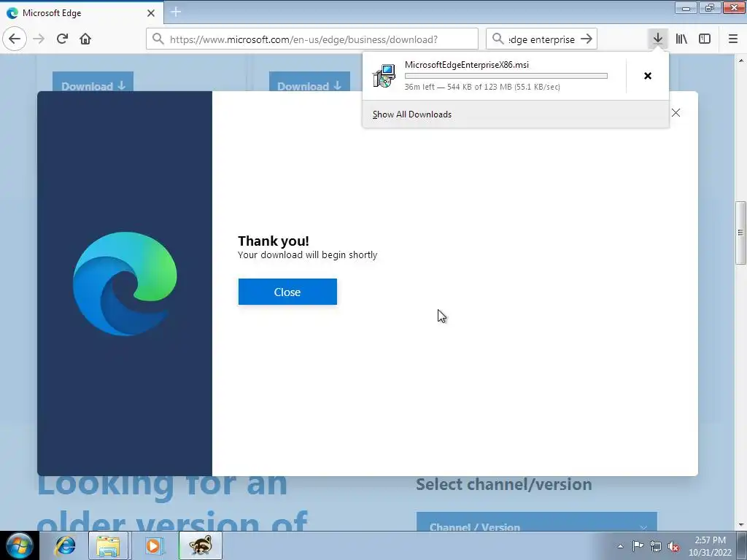The height and width of the screenshot is (560, 747).
Task: Click the left Download button behind the dialog
Action: point(93,82)
